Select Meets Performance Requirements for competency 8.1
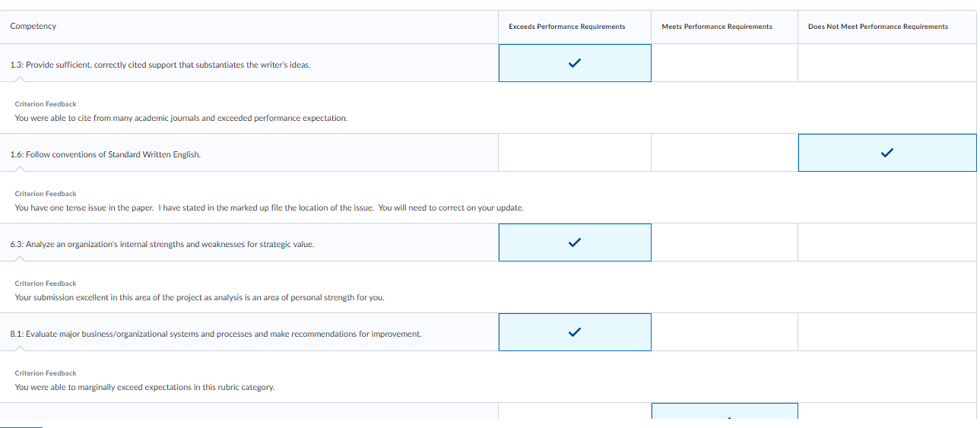Viewport: 980px width, 428px height. coord(724,332)
